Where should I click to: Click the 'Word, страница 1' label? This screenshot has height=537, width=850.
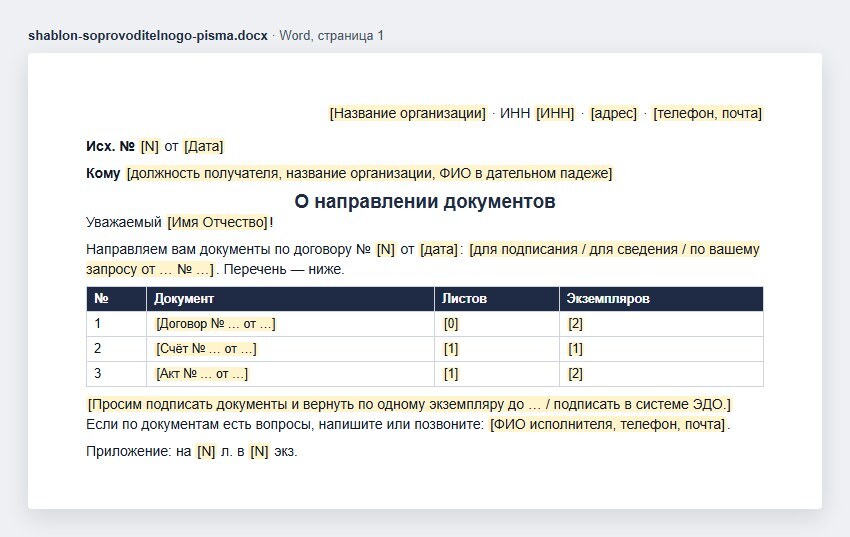pos(331,36)
